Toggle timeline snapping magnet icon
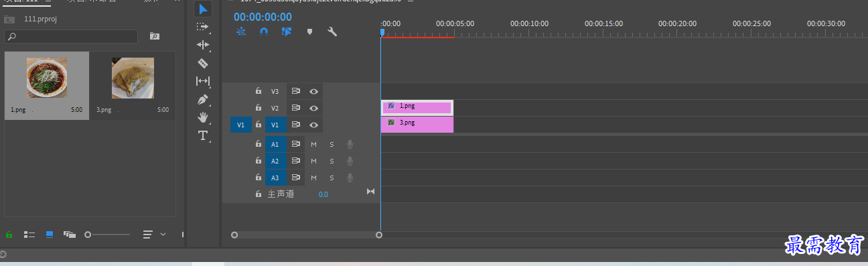Screen dimensions: 868x266 264,31
